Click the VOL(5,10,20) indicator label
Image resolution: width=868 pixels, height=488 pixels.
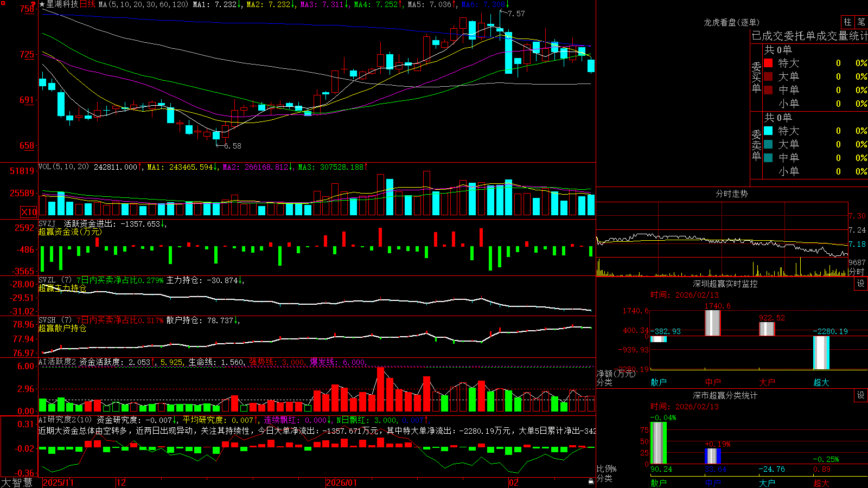64,167
